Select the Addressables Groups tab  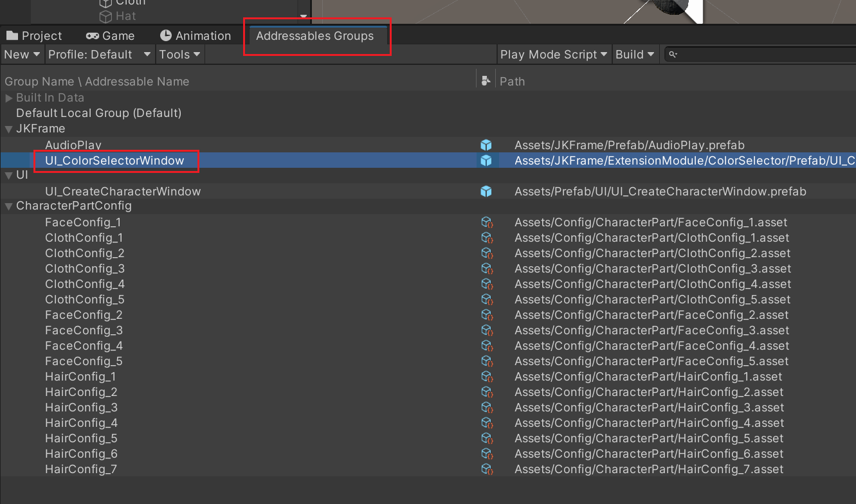pyautogui.click(x=314, y=36)
